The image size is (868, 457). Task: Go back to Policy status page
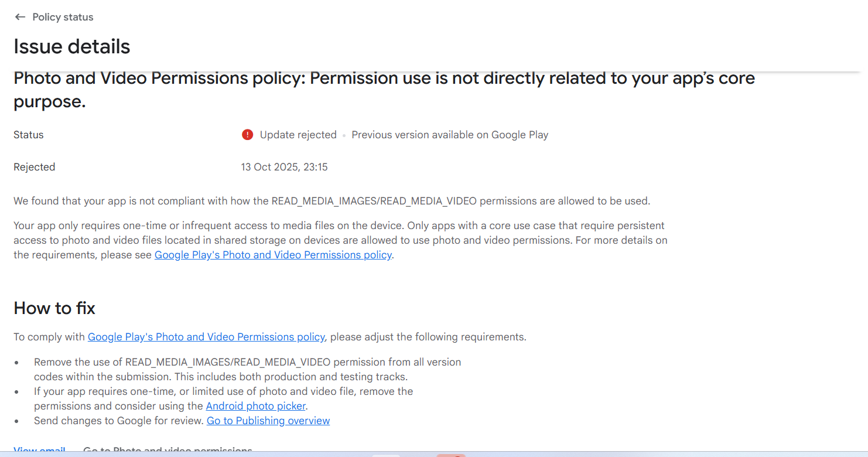63,17
